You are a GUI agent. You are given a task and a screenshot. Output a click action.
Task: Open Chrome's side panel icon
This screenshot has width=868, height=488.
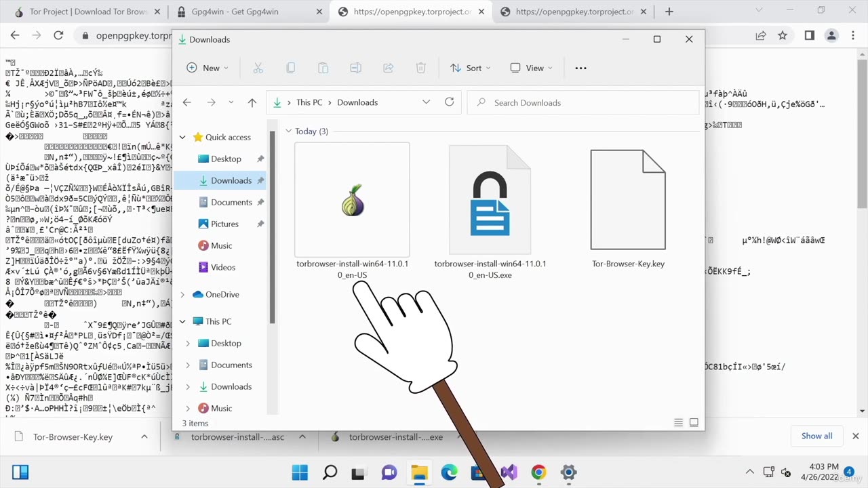pyautogui.click(x=809, y=35)
